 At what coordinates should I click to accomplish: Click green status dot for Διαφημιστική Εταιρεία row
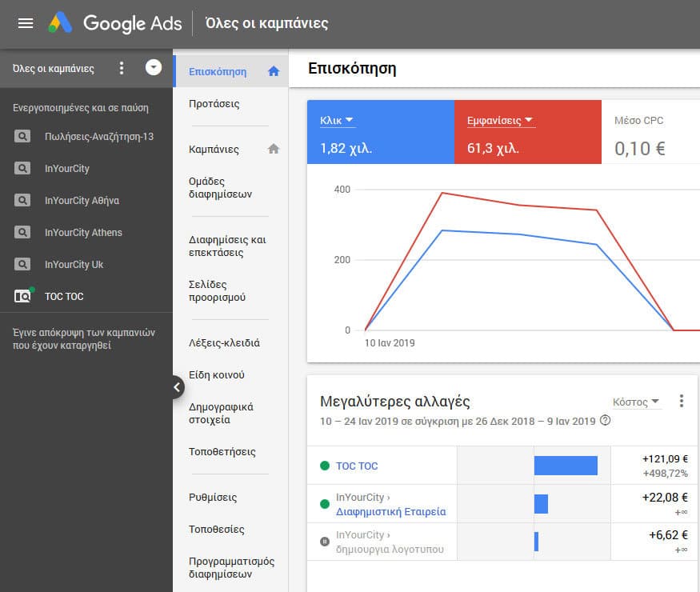coord(325,504)
